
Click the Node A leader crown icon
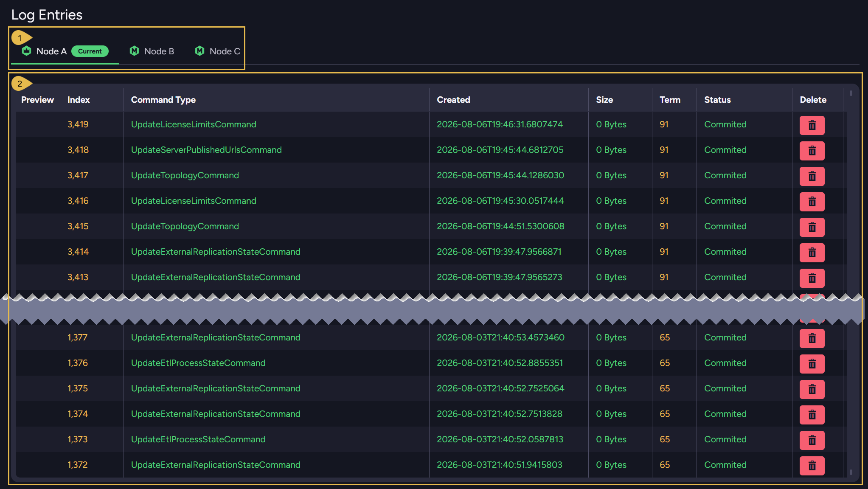[26, 51]
